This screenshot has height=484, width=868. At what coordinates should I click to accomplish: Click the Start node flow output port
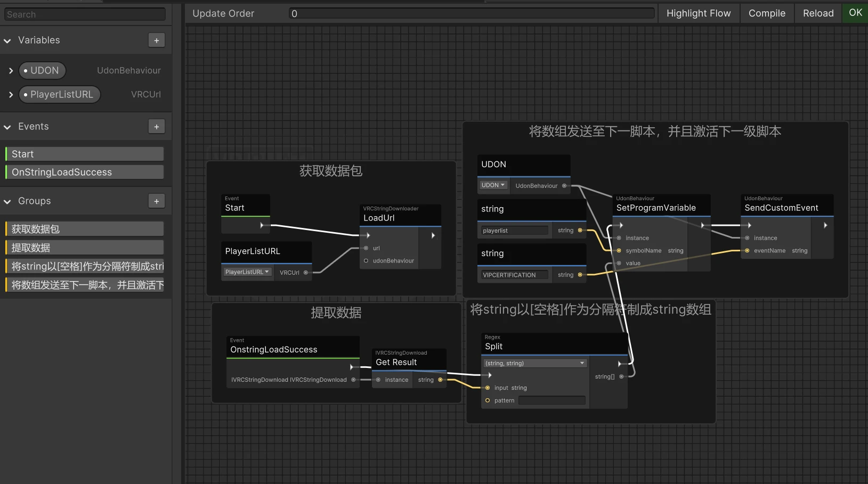click(x=262, y=225)
